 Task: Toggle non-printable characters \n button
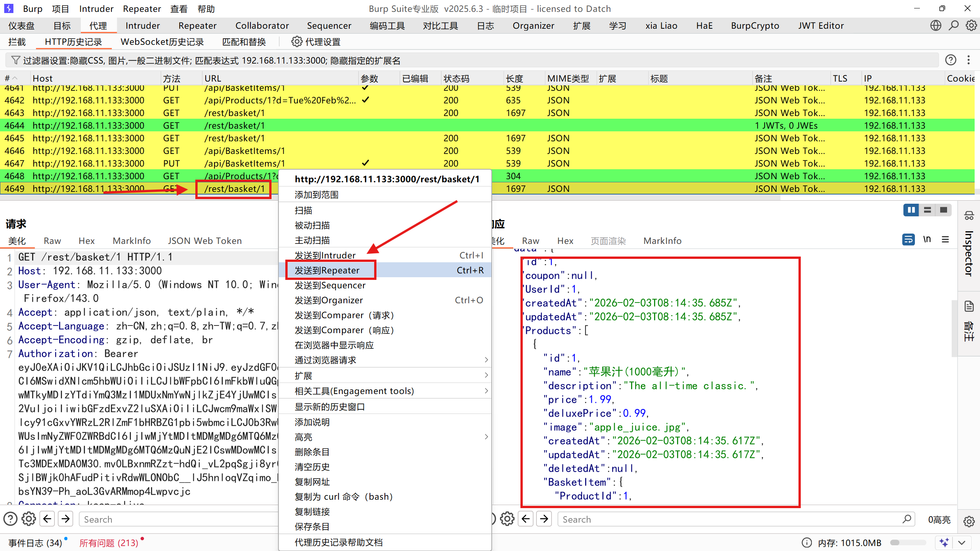tap(927, 240)
